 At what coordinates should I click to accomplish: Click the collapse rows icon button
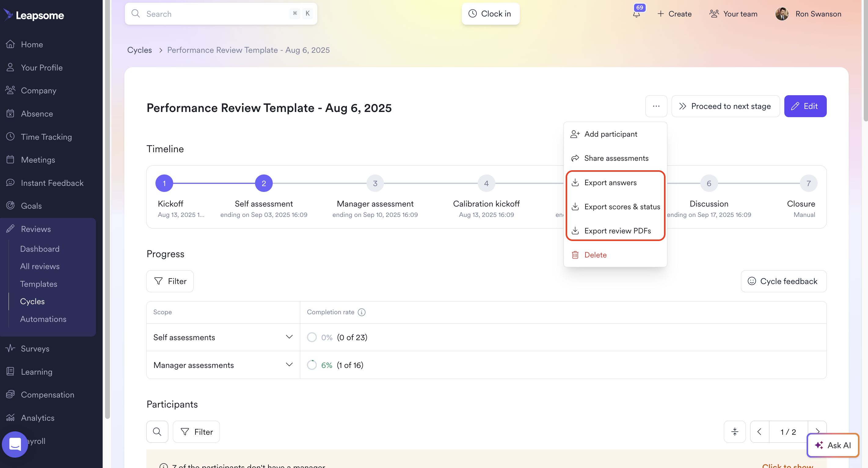click(735, 432)
